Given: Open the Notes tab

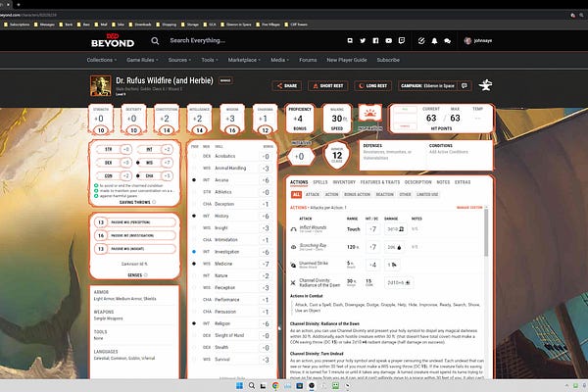Looking at the screenshot, I should [x=443, y=182].
